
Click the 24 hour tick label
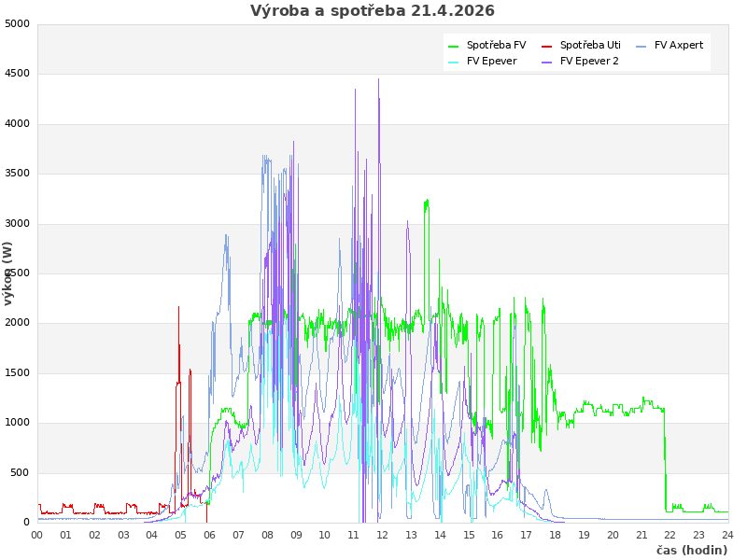click(x=727, y=535)
